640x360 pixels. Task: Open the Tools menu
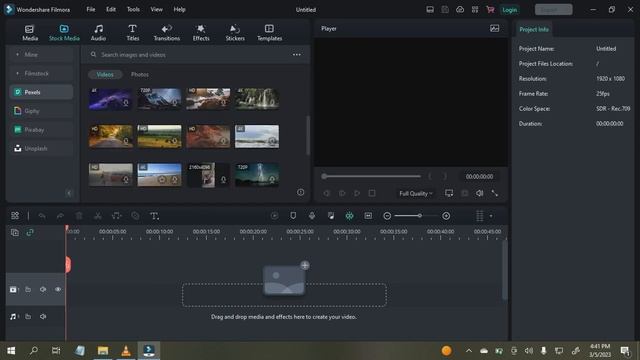(x=133, y=9)
